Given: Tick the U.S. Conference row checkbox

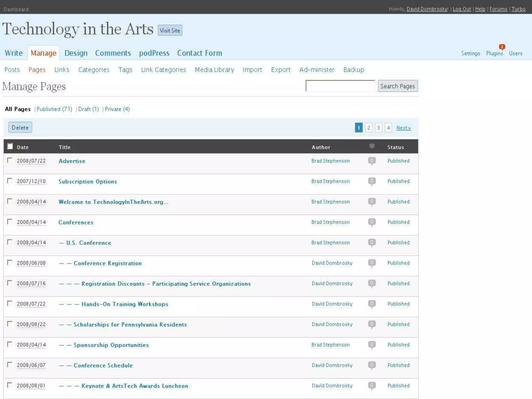Looking at the screenshot, I should click(10, 242).
